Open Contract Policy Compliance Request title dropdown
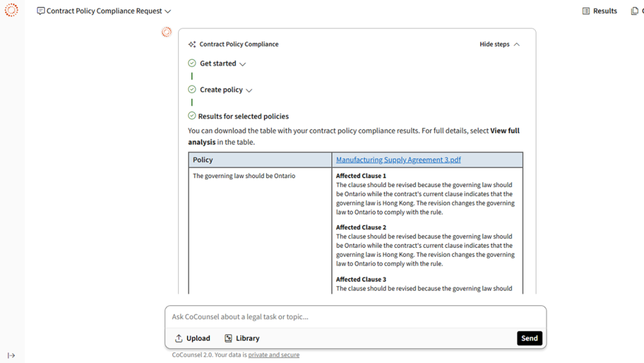Viewport: 644px width, 363px height. (168, 11)
